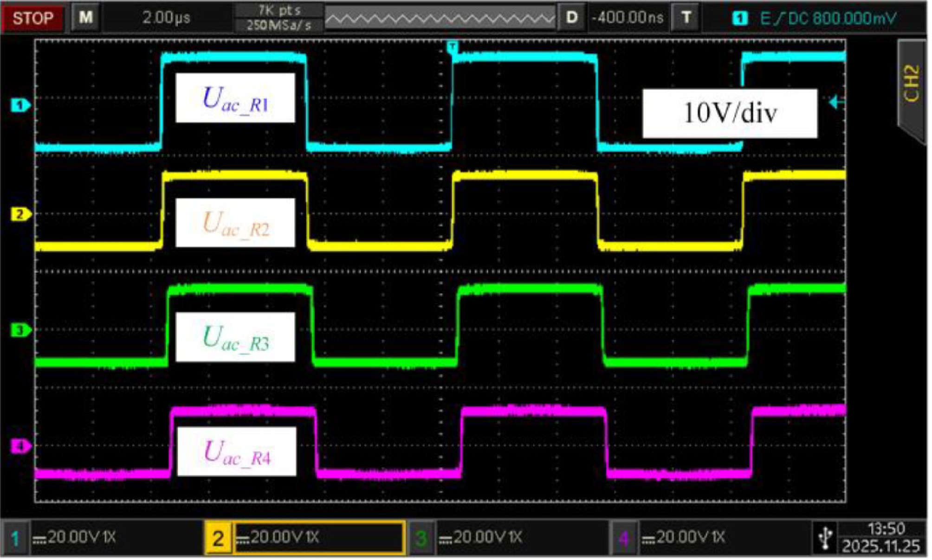Click the red STOP run-state indicator
932x560 pixels.
32,19
